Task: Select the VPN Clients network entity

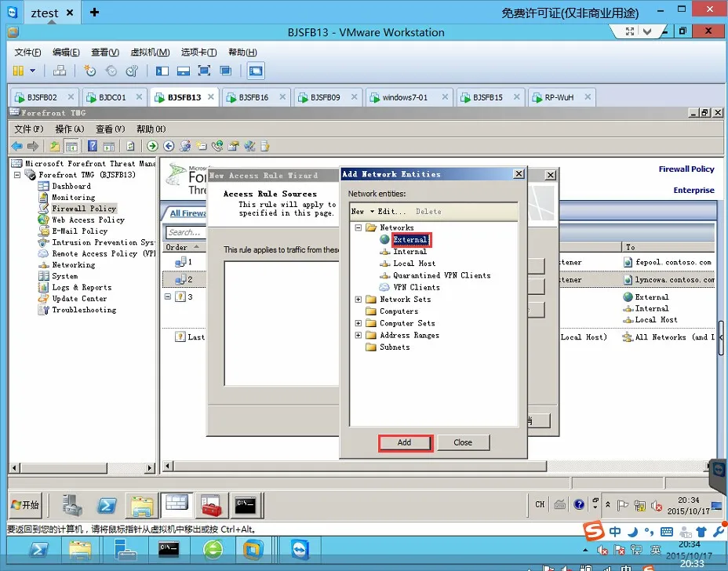Action: pos(417,287)
